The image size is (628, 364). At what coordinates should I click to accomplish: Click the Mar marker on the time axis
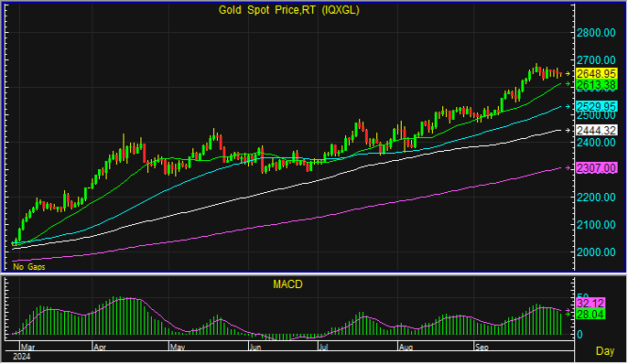28,347
